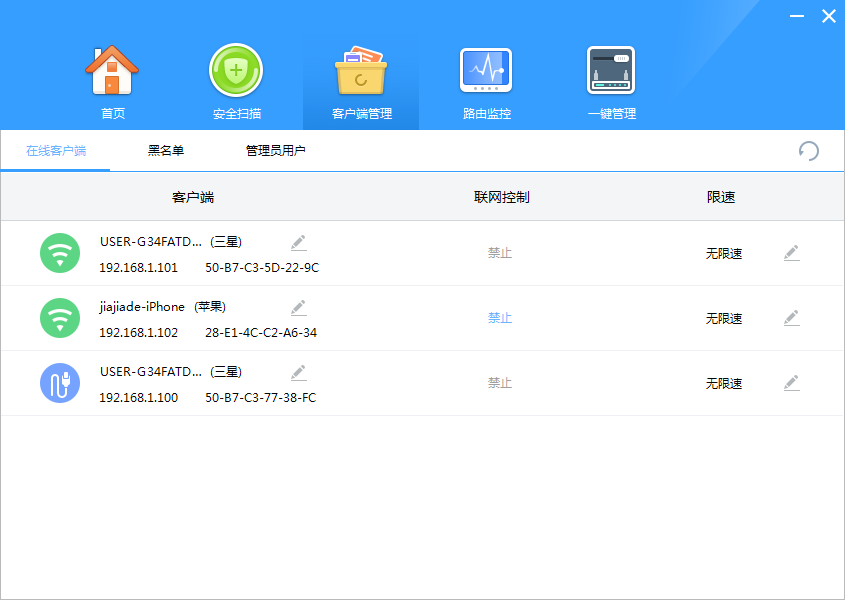Click the green Wi-Fi icon of jiajiade-iPhone
The image size is (845, 600).
click(60, 318)
